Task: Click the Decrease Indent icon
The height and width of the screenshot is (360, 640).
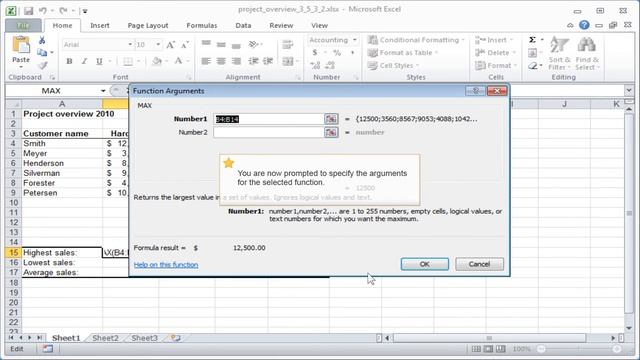Action: tap(253, 61)
